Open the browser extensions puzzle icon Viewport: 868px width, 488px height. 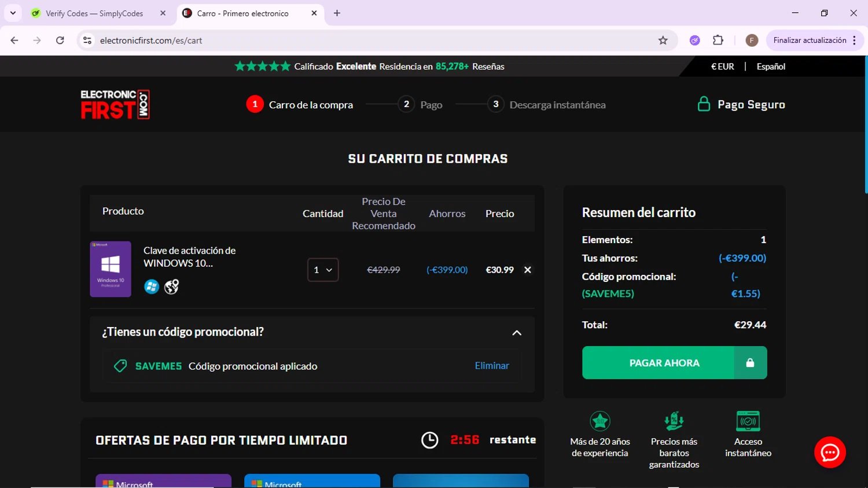pos(718,41)
